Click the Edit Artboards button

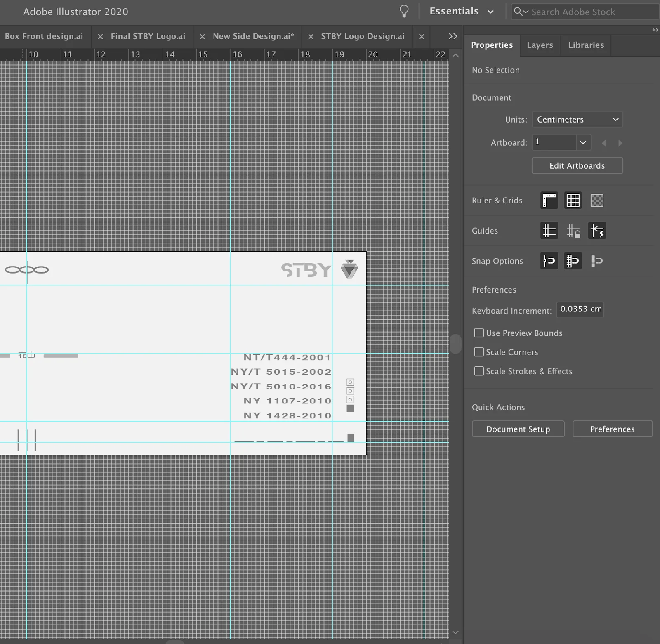click(x=577, y=165)
